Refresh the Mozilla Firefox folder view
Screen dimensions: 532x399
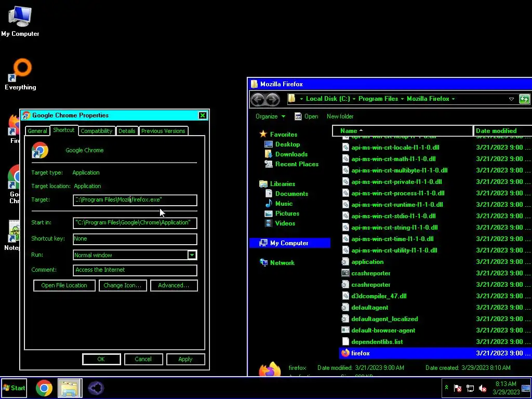pyautogui.click(x=524, y=99)
